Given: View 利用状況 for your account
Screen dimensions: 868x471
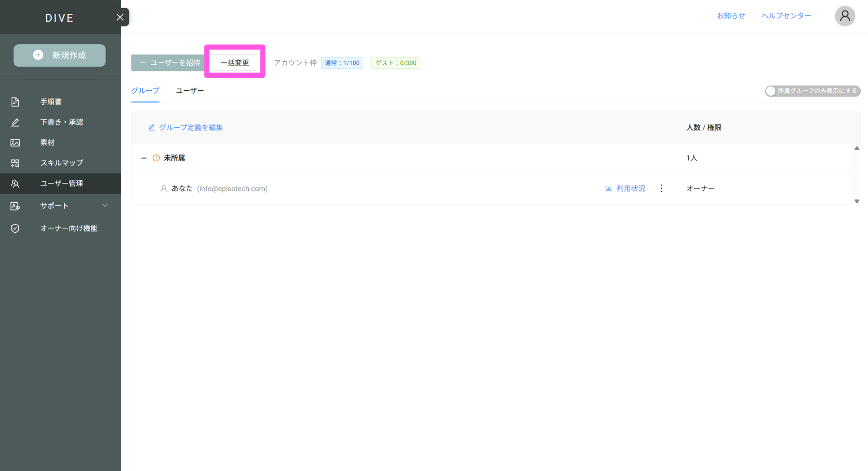Looking at the screenshot, I should (x=625, y=188).
